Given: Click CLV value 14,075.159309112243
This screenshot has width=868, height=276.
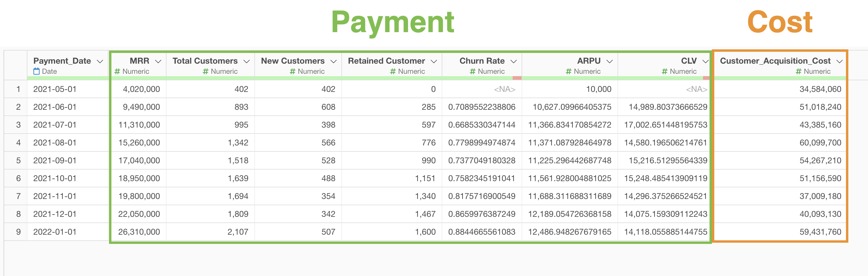Looking at the screenshot, I should tap(666, 214).
